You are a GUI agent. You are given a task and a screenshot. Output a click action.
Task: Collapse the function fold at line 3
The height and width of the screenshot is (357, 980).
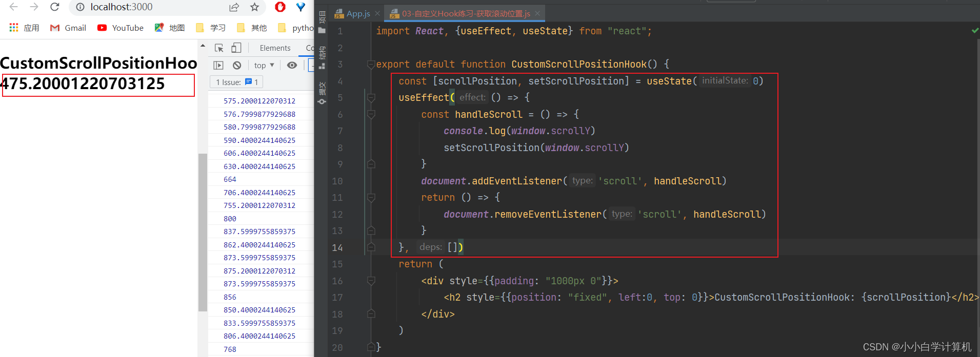pos(371,65)
